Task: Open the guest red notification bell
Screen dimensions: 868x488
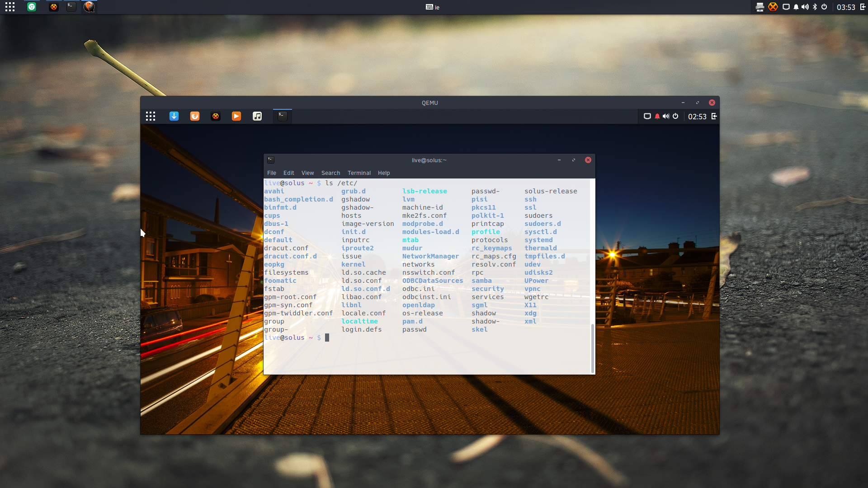Action: click(x=657, y=116)
